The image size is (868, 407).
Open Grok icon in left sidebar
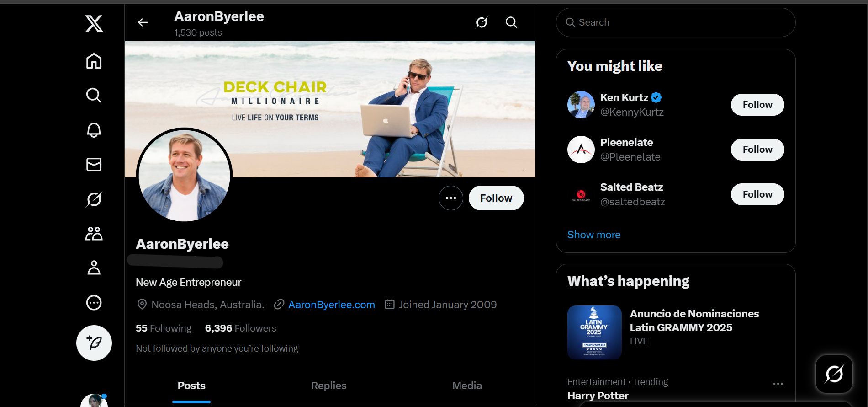pyautogui.click(x=94, y=199)
